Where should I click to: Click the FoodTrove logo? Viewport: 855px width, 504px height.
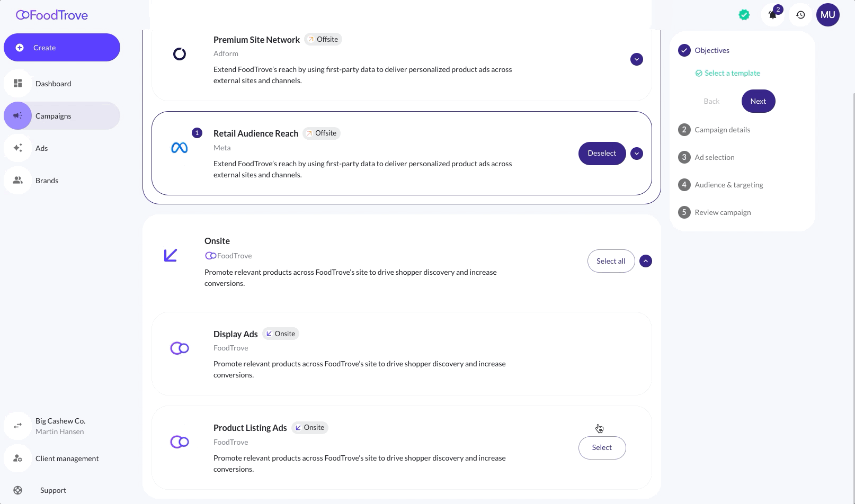pos(52,15)
